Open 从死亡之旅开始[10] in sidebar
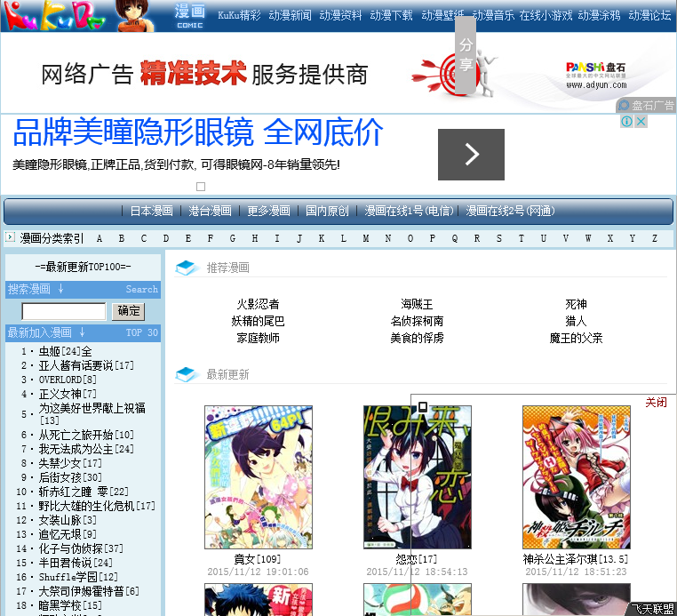 86,435
